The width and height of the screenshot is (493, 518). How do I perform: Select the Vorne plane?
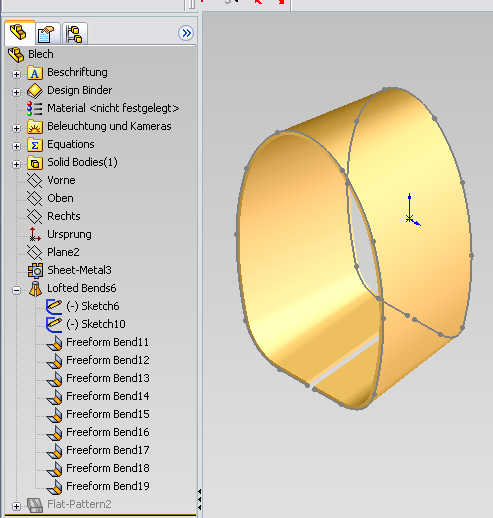(x=61, y=180)
